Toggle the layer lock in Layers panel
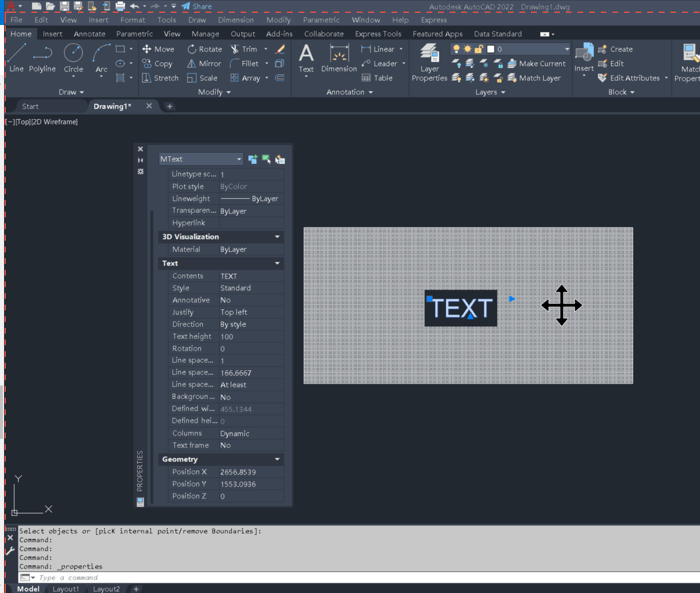700x593 pixels. coord(479,49)
